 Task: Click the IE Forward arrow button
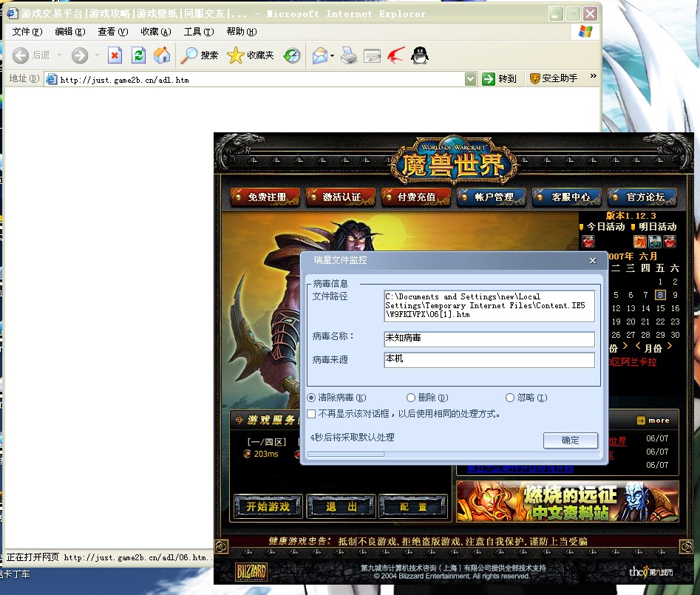pos(80,55)
